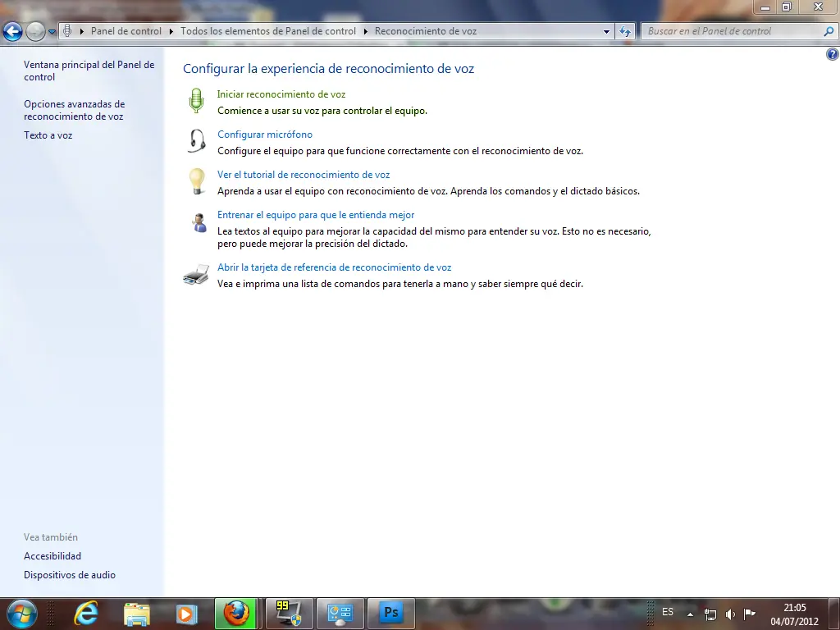Click the printer icon for the reference card
The height and width of the screenshot is (630, 840).
[x=196, y=274]
